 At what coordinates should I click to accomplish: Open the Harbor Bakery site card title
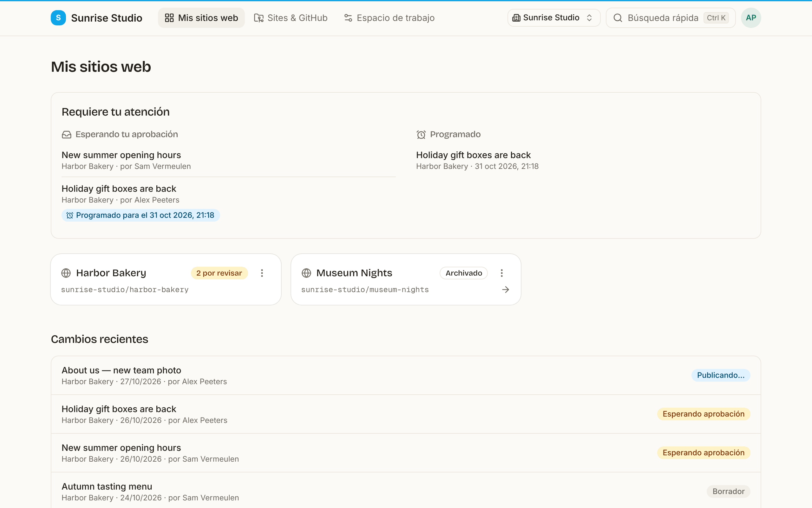click(111, 273)
